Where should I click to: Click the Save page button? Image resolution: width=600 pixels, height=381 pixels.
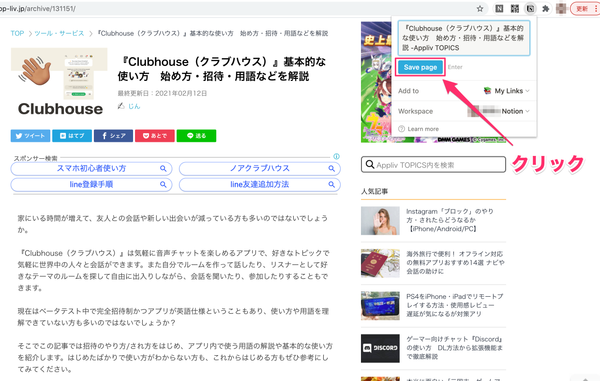[420, 67]
